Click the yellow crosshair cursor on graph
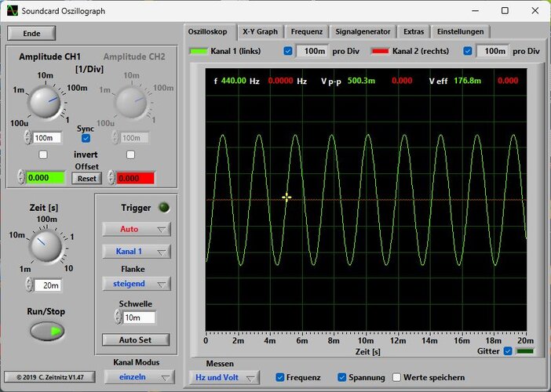The image size is (551, 392). tap(286, 198)
